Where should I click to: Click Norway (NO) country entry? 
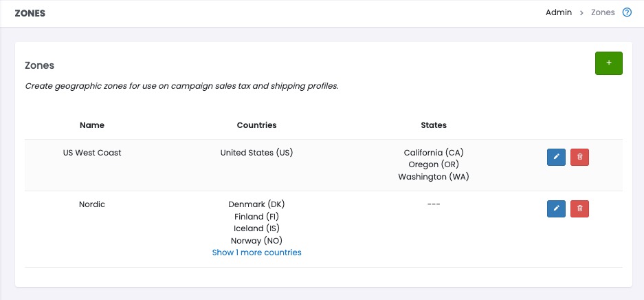coord(256,241)
